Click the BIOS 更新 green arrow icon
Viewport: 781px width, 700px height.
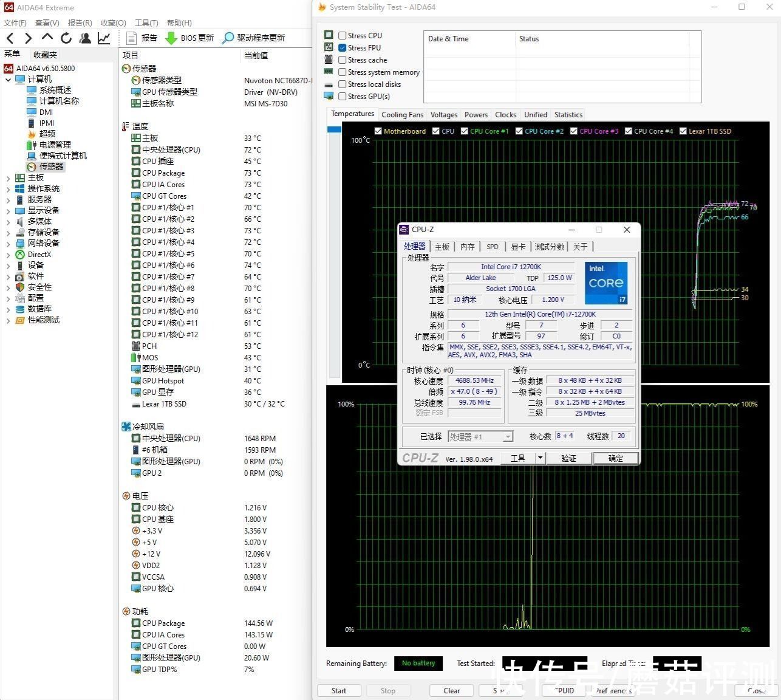pos(171,38)
